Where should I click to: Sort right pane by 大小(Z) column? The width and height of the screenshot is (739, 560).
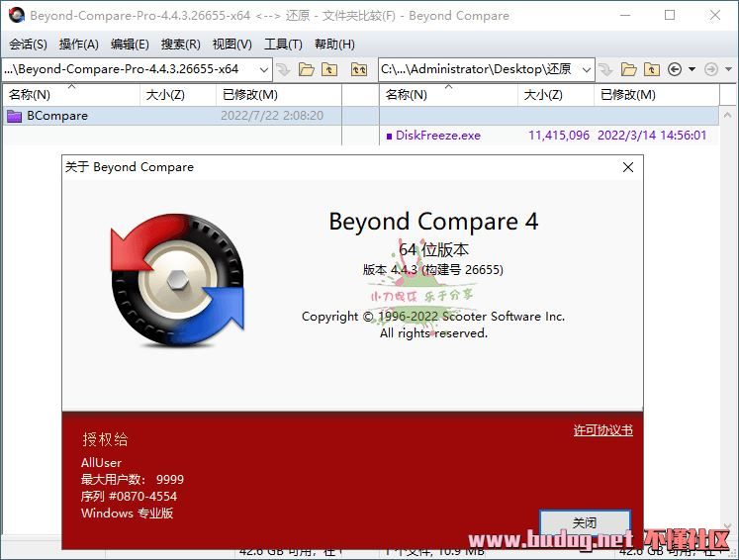tap(556, 95)
